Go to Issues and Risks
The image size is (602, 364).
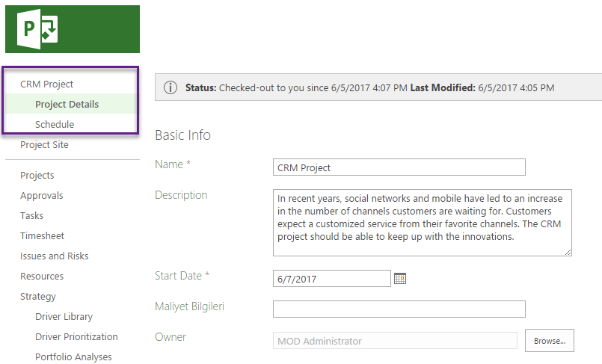(54, 256)
